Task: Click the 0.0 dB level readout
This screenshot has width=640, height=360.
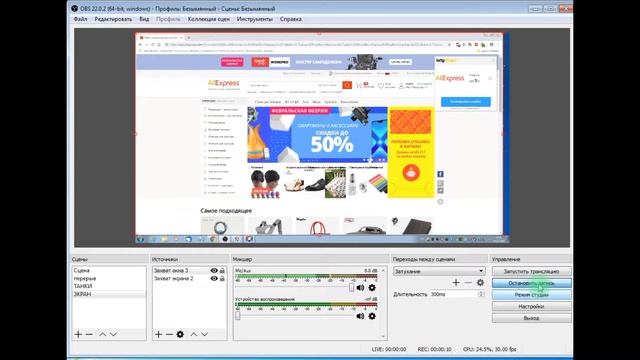Action: (370, 271)
